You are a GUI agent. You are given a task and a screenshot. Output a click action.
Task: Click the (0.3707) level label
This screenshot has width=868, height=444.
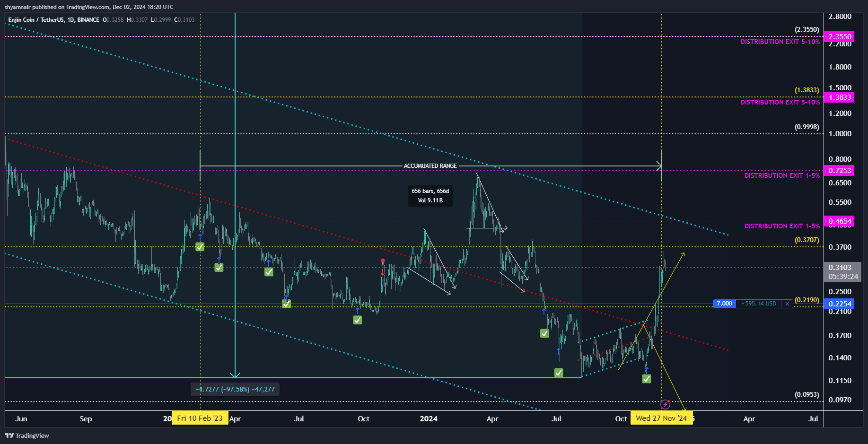[807, 240]
